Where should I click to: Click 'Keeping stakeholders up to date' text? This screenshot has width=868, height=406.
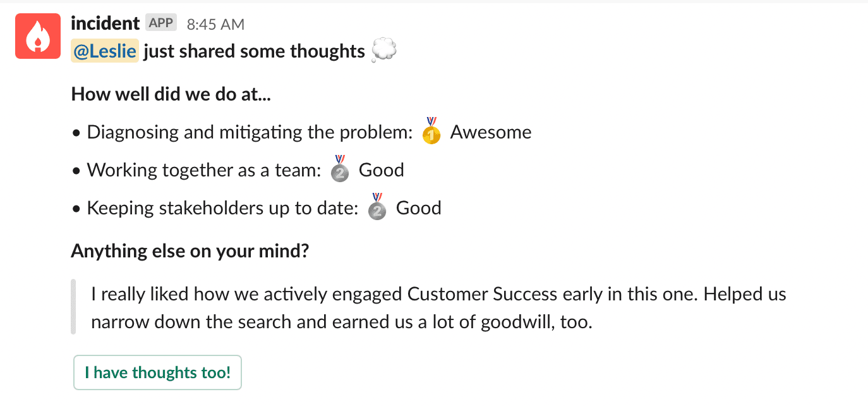coord(222,208)
